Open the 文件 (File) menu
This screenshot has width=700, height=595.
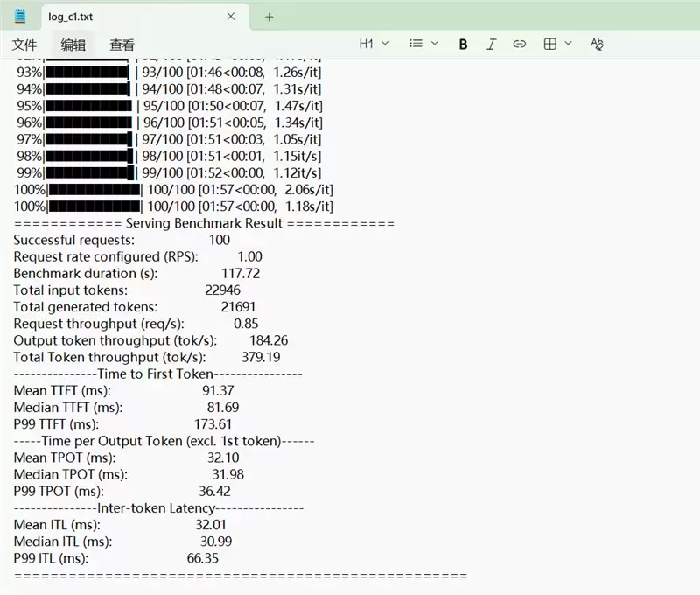pos(24,45)
